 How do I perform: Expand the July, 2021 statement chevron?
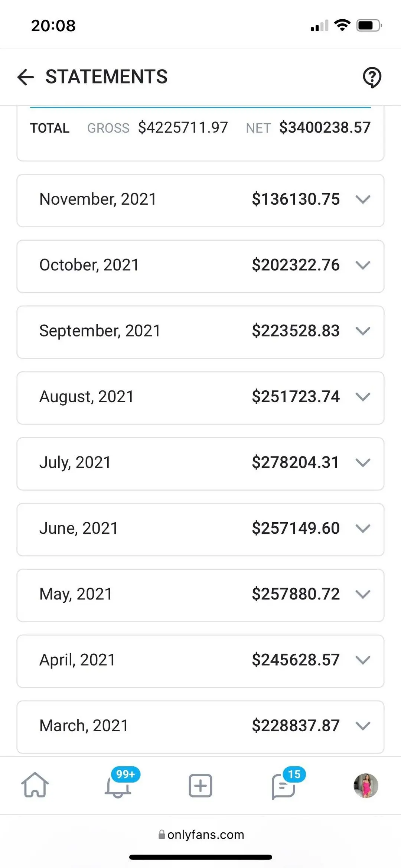point(363,462)
